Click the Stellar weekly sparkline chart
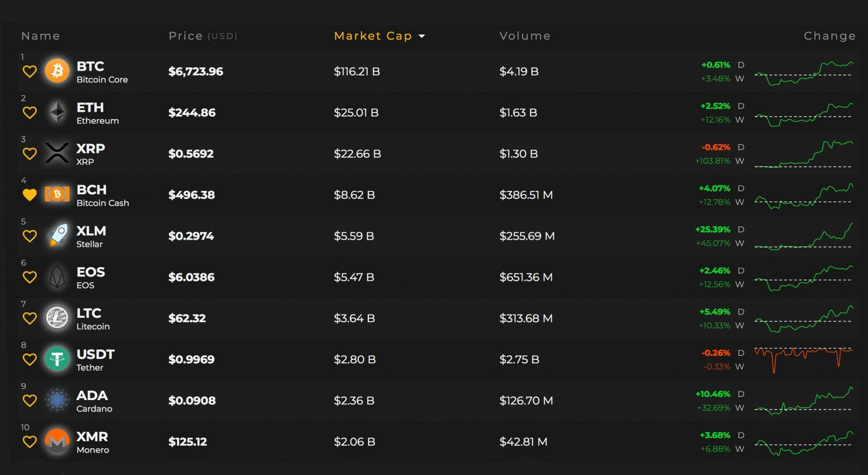 [803, 237]
